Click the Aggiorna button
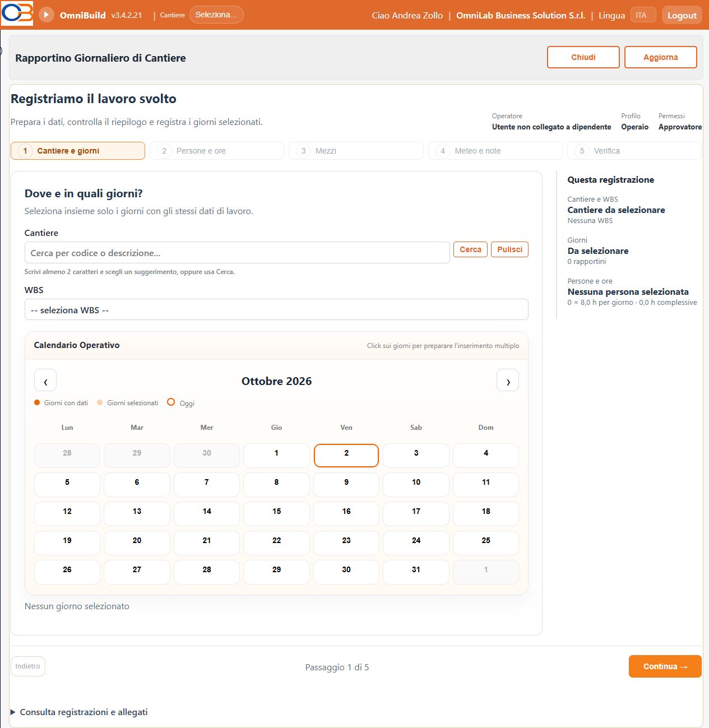This screenshot has width=709, height=728. (x=661, y=57)
